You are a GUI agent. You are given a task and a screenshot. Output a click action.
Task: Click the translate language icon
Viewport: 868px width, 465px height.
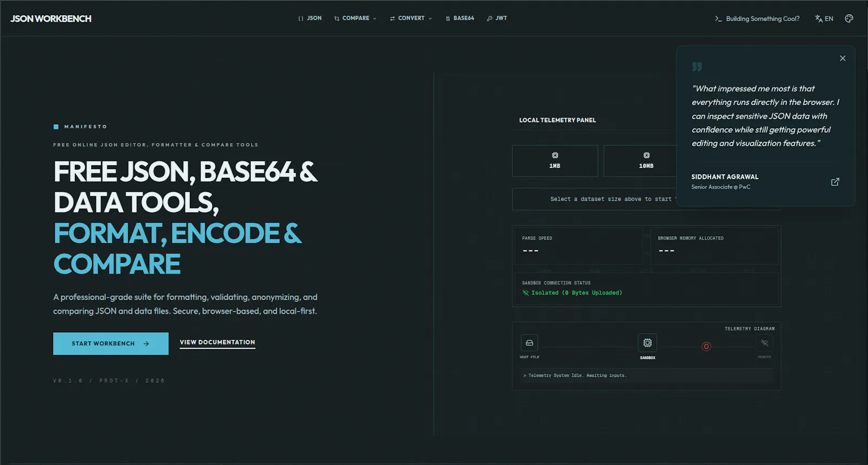coord(819,18)
